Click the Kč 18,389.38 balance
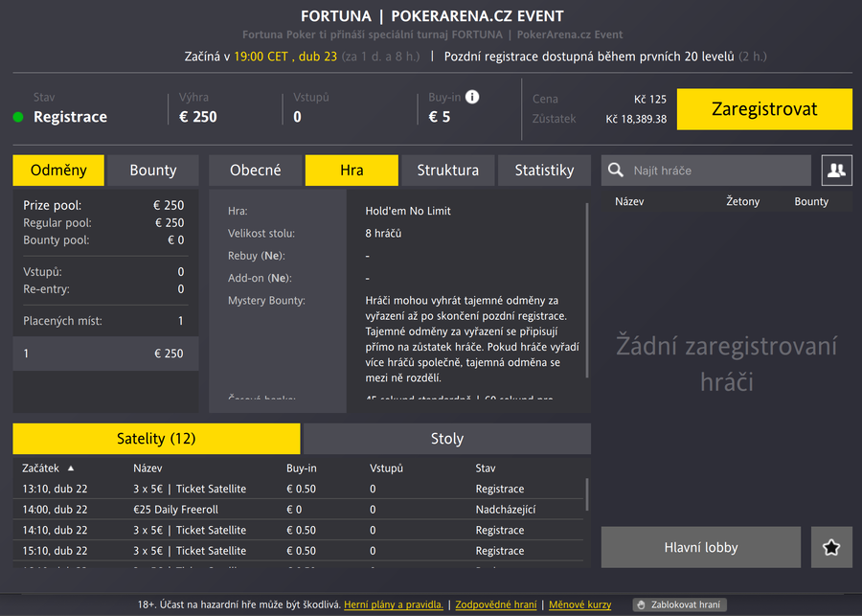Viewport: 862px width, 616px height. click(636, 119)
